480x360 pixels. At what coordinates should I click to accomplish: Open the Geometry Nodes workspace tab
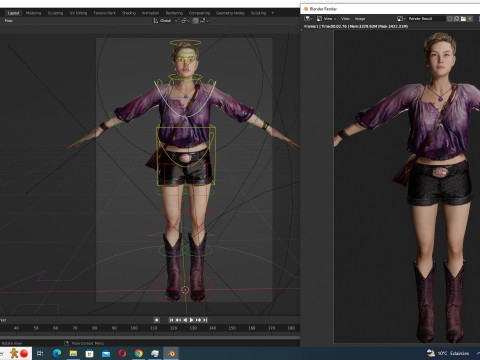tap(230, 13)
